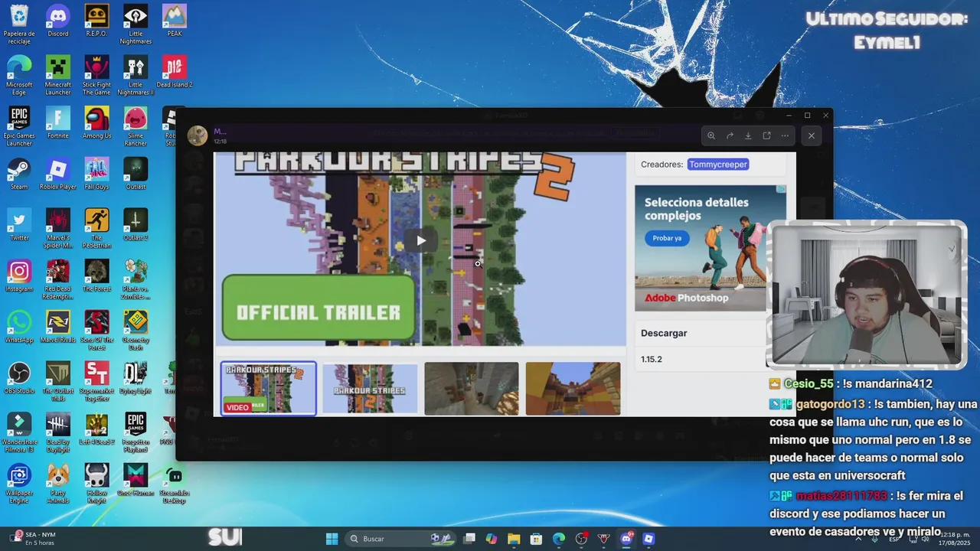This screenshot has height=551, width=980.
Task: Open the Dying Light desktop shortcut
Action: tap(136, 379)
